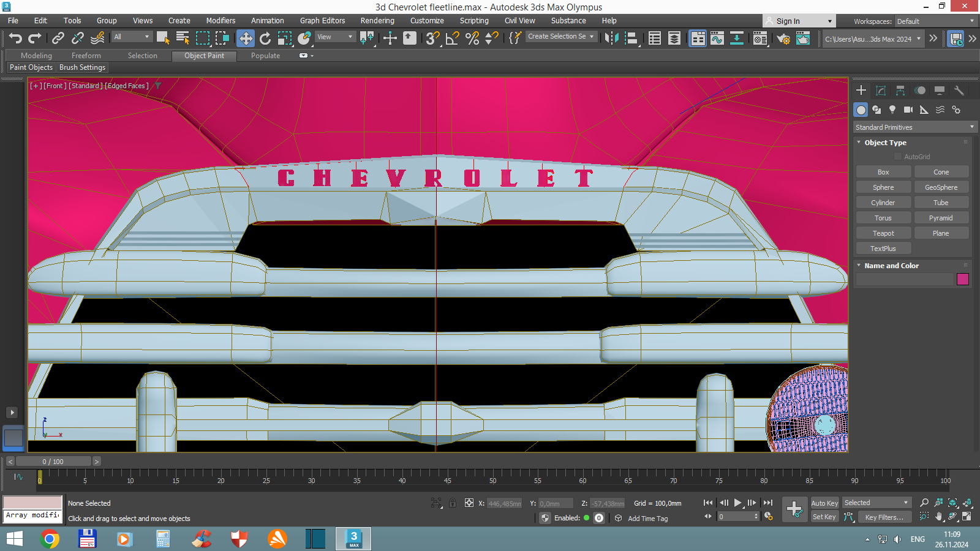The height and width of the screenshot is (551, 980).
Task: Open the Hierarchy panel tab
Action: (x=900, y=91)
